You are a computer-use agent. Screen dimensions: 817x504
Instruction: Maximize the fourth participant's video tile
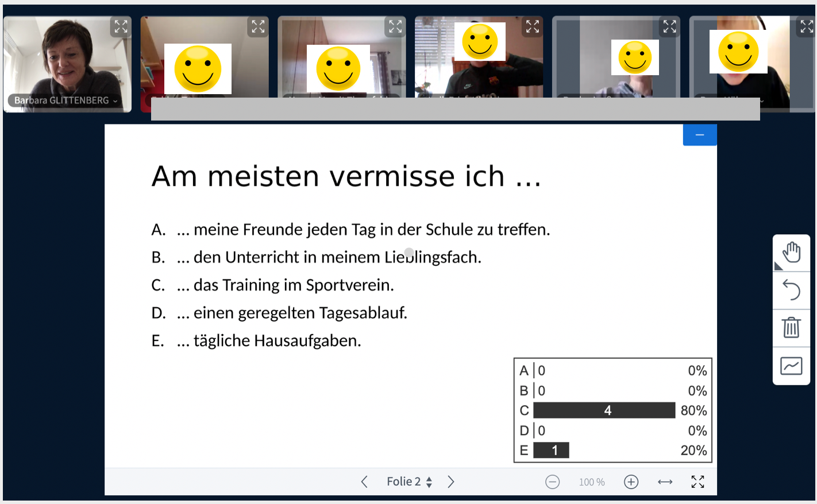pyautogui.click(x=532, y=26)
